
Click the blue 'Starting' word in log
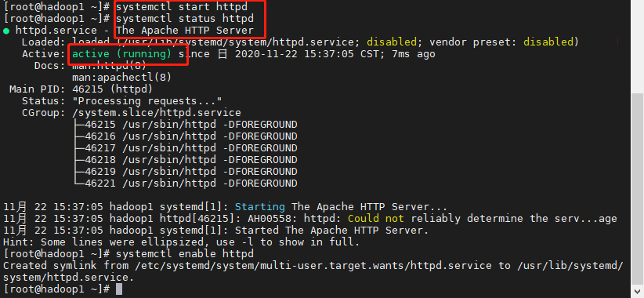[259, 207]
